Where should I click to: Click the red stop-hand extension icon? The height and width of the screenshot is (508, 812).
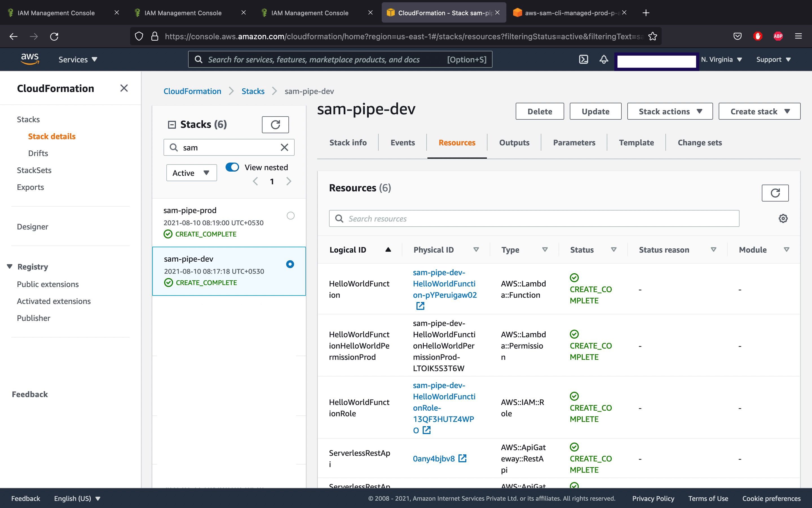pos(758,36)
